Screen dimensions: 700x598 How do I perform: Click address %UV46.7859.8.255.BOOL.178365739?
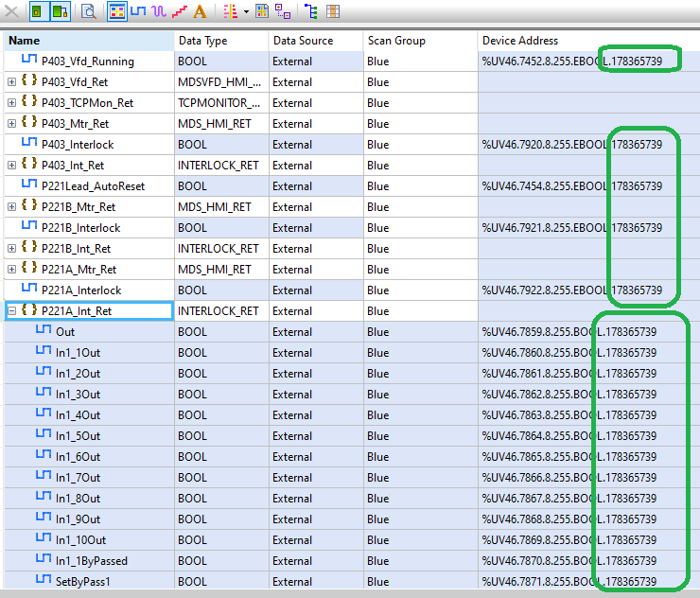coord(569,332)
